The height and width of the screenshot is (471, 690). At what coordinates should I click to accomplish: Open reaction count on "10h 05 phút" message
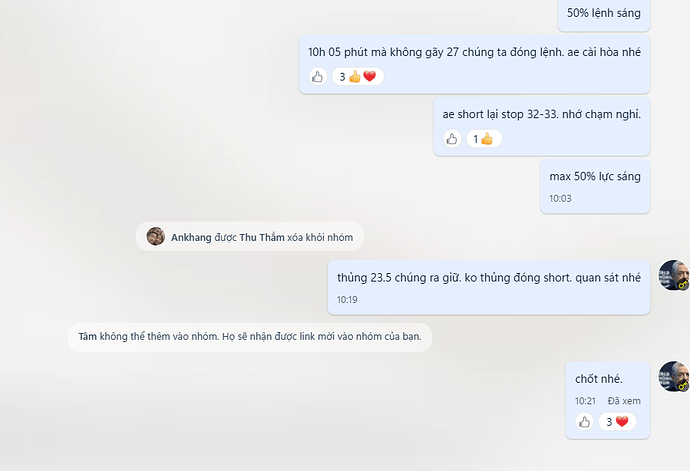pyautogui.click(x=357, y=77)
